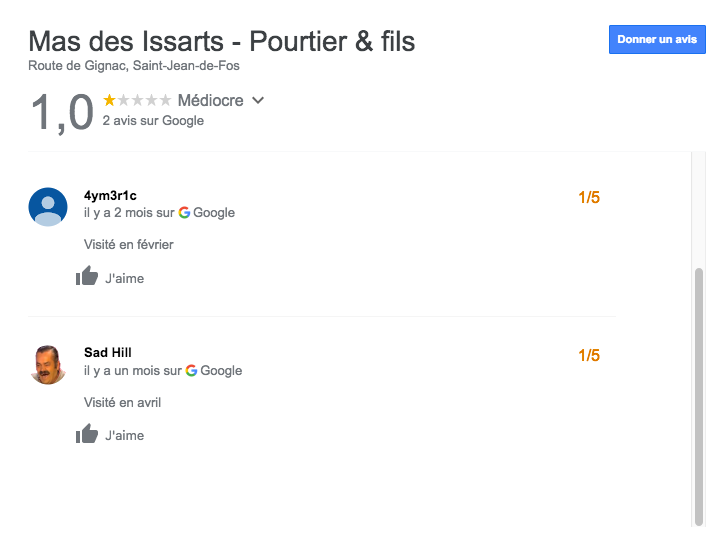Click the Donner un avis button
727x541 pixels.
coord(657,39)
